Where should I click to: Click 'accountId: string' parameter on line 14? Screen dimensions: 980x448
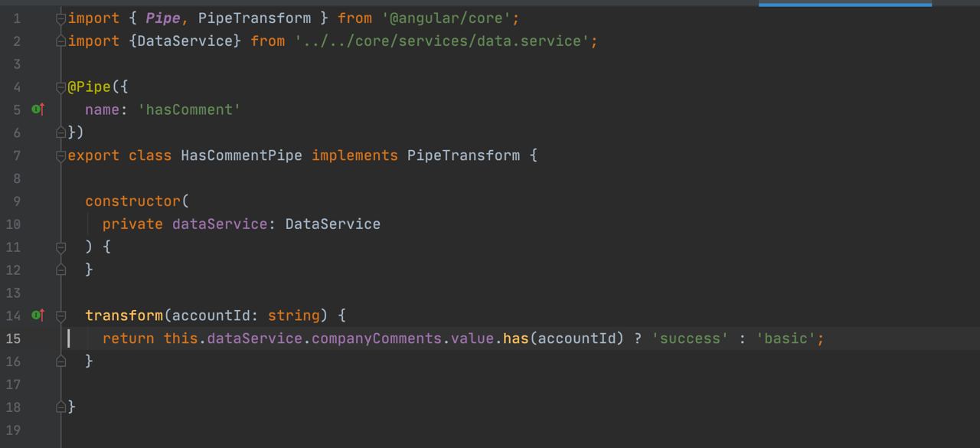246,316
